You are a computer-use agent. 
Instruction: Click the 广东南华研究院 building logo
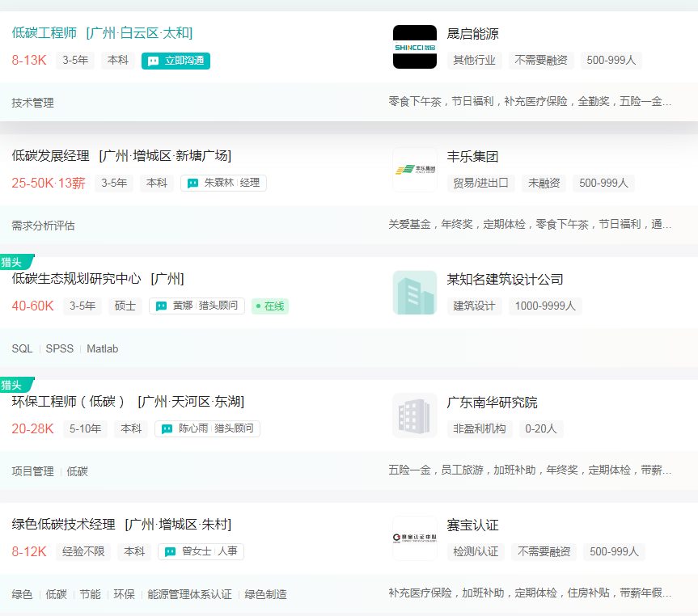point(414,416)
